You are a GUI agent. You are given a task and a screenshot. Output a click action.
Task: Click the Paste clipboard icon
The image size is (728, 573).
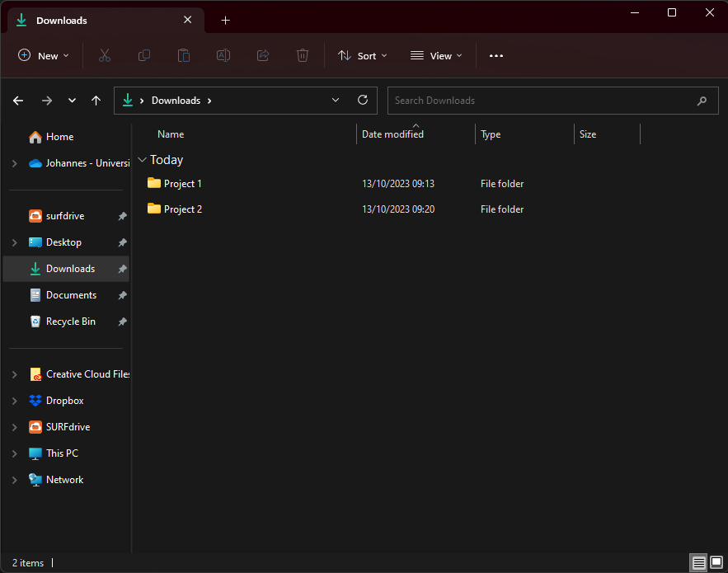coord(184,55)
